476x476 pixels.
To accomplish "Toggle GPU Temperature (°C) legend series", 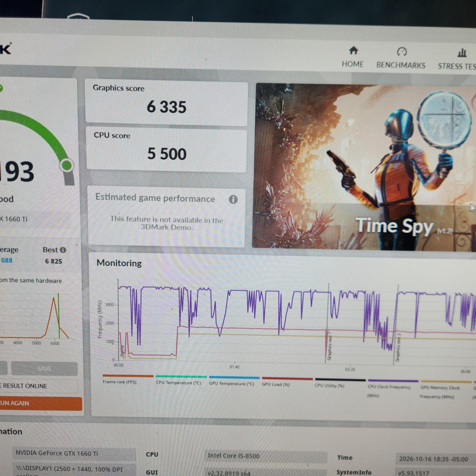I will 234,381.
